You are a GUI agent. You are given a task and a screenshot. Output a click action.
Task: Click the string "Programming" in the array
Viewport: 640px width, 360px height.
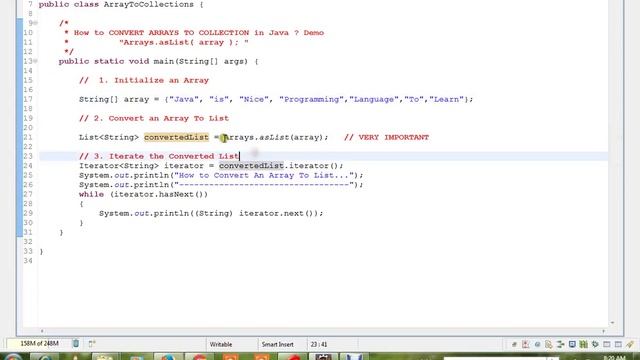311,100
